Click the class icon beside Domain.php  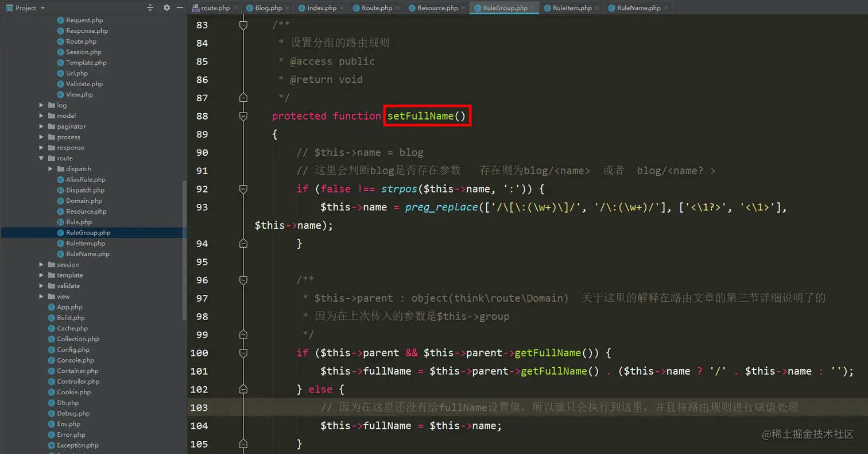tap(61, 201)
